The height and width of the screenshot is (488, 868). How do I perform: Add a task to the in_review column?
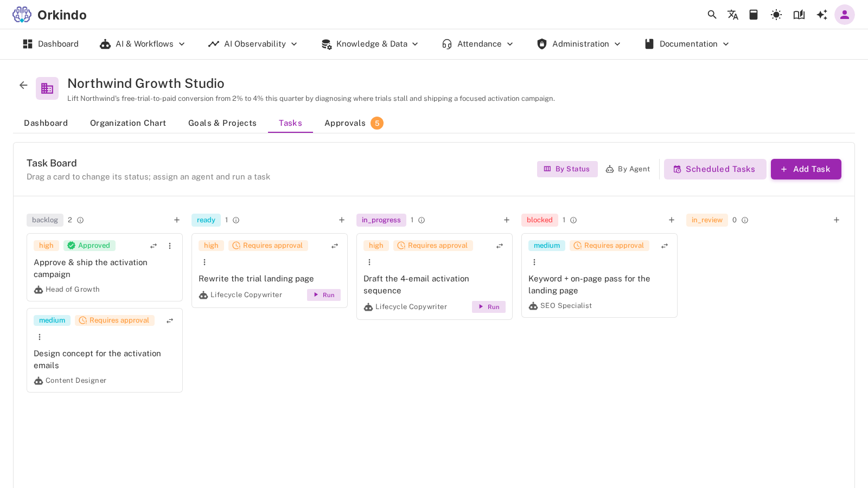pyautogui.click(x=837, y=220)
